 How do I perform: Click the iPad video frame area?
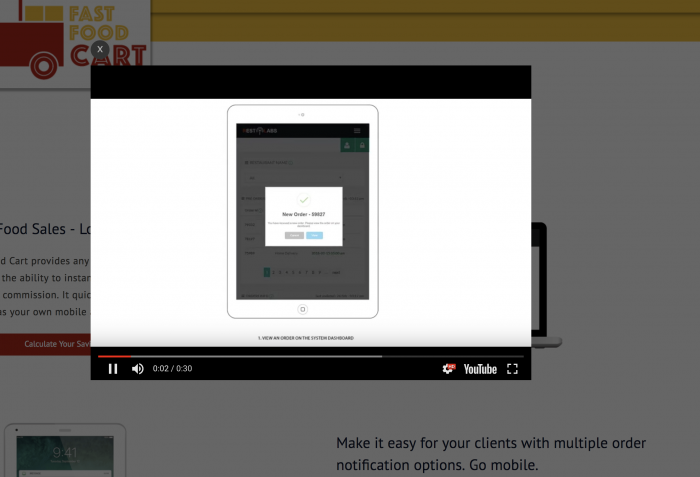click(x=303, y=211)
